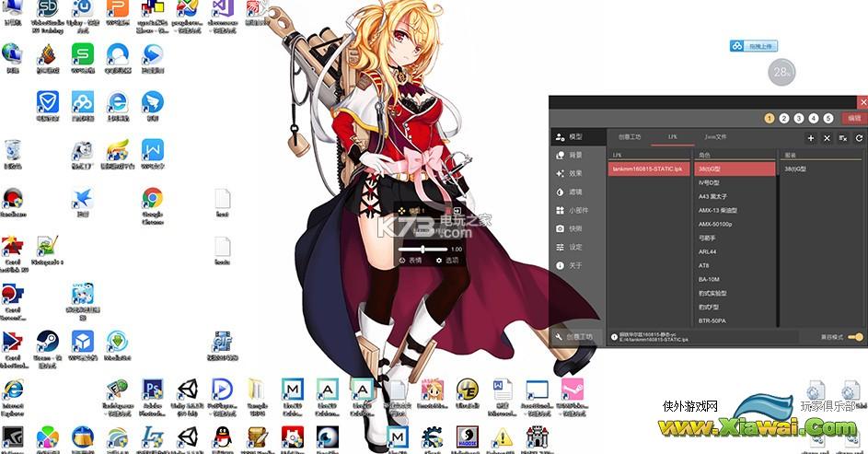Switch to the Json文件 tab
The image size is (868, 454).
pyautogui.click(x=715, y=137)
